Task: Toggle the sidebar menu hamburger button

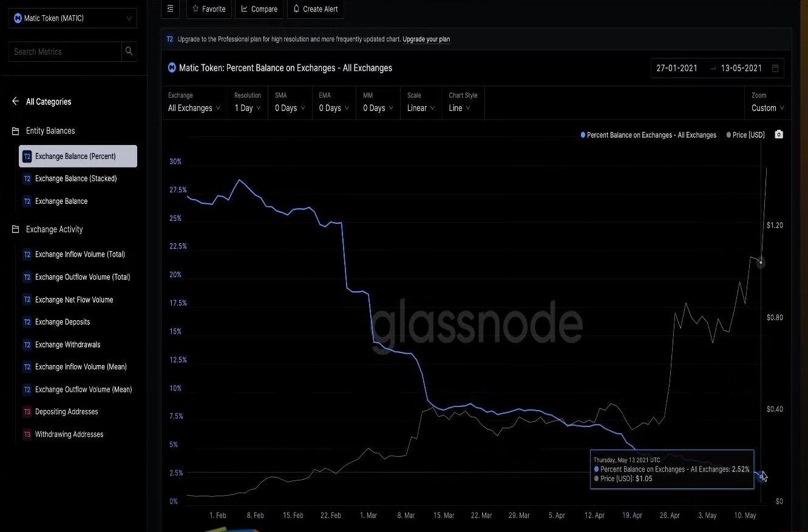Action: (171, 8)
